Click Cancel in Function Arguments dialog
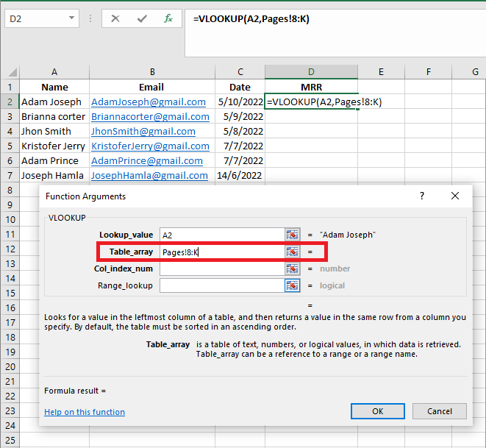 pyautogui.click(x=439, y=411)
